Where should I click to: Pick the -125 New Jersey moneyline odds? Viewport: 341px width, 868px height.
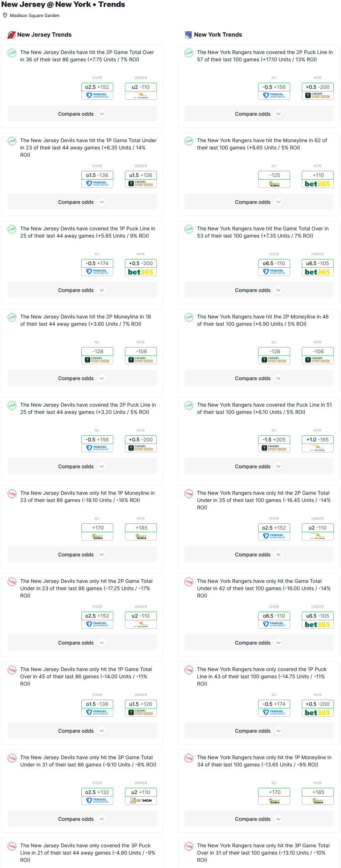pos(274,175)
